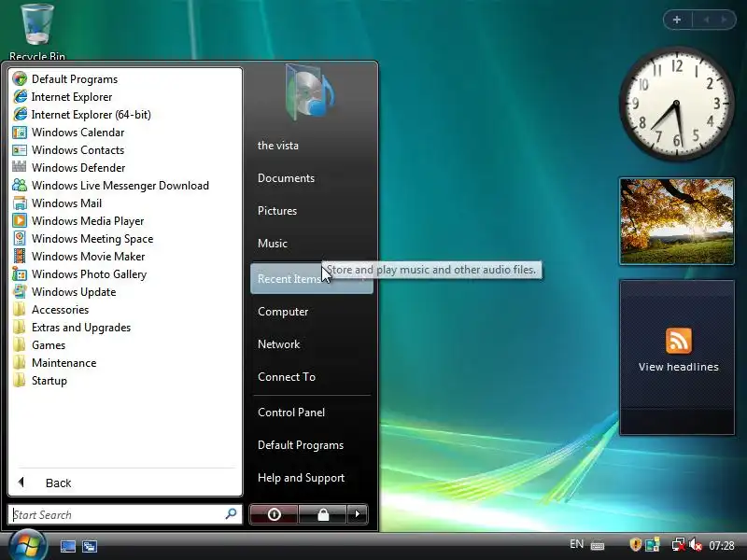Add gadgets with sidebar plus button

677,20
